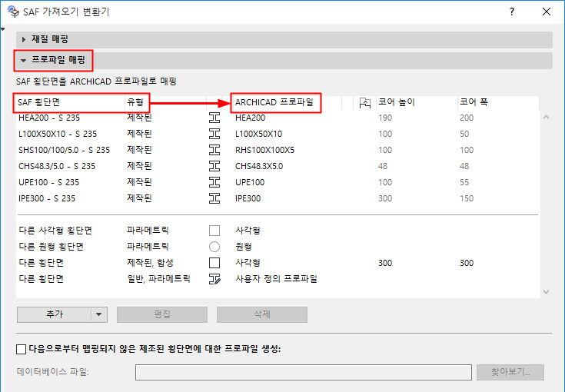Screen dimensions: 565x392
Task: Click the 삭제 button
Action: coord(262,314)
